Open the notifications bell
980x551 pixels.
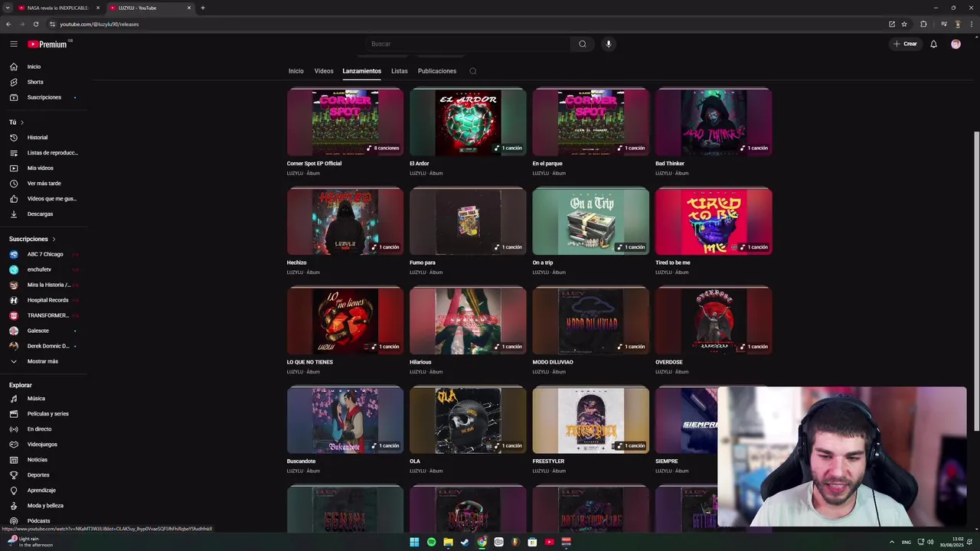click(933, 44)
